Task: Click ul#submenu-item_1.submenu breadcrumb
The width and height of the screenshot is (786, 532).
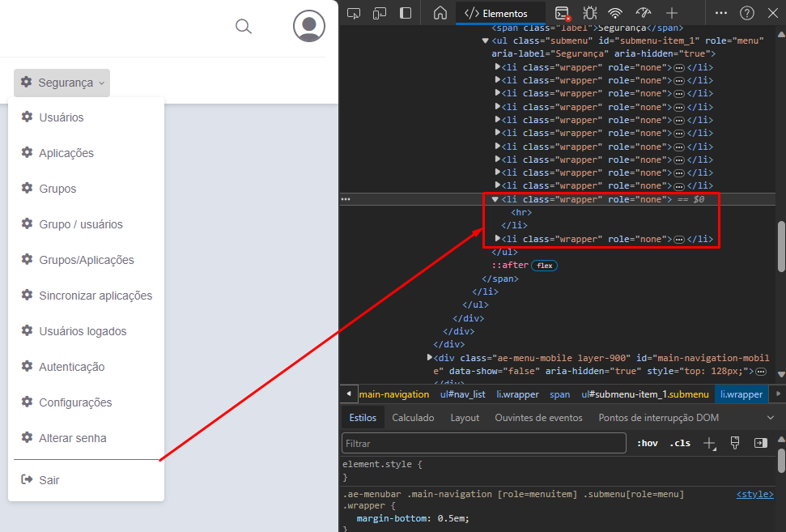Action: (645, 394)
